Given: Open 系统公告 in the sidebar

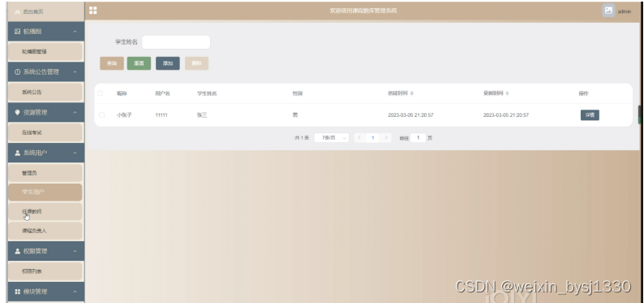Looking at the screenshot, I should click(x=45, y=92).
